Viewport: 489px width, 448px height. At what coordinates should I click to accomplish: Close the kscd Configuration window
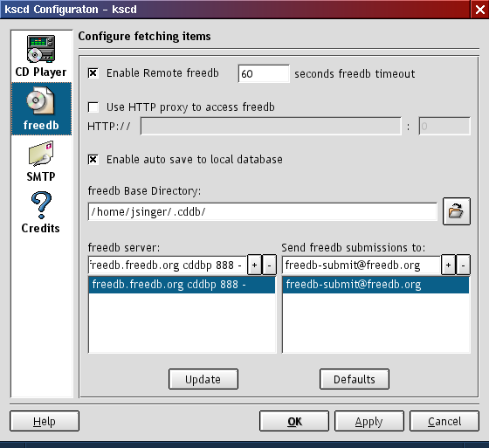(480, 10)
